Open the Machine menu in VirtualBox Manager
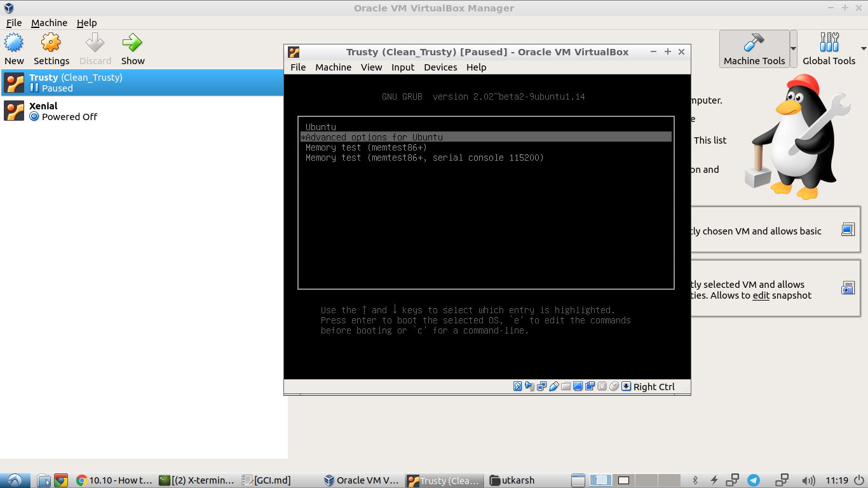The height and width of the screenshot is (488, 868). point(50,22)
